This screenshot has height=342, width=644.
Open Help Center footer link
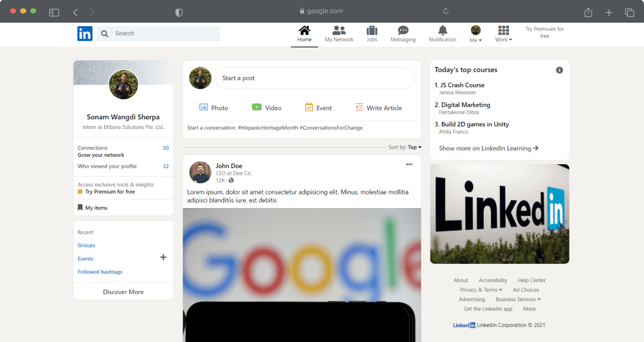532,281
